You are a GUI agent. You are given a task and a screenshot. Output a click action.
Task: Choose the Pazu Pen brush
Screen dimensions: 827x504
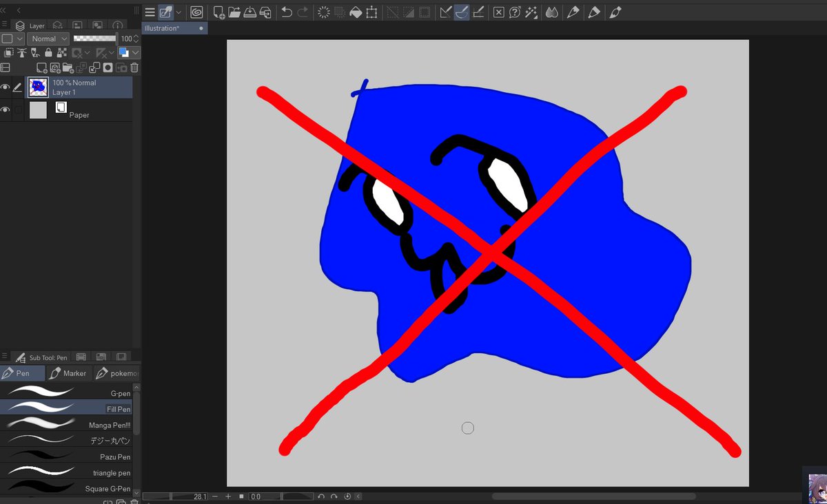[x=66, y=456]
